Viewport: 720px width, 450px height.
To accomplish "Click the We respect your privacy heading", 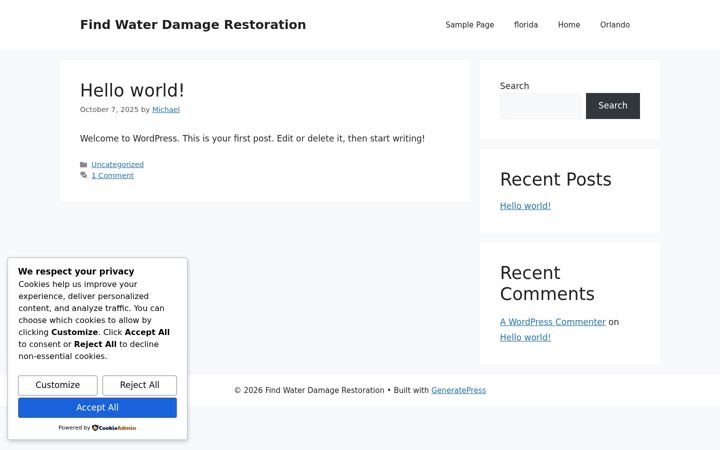I will tap(76, 271).
